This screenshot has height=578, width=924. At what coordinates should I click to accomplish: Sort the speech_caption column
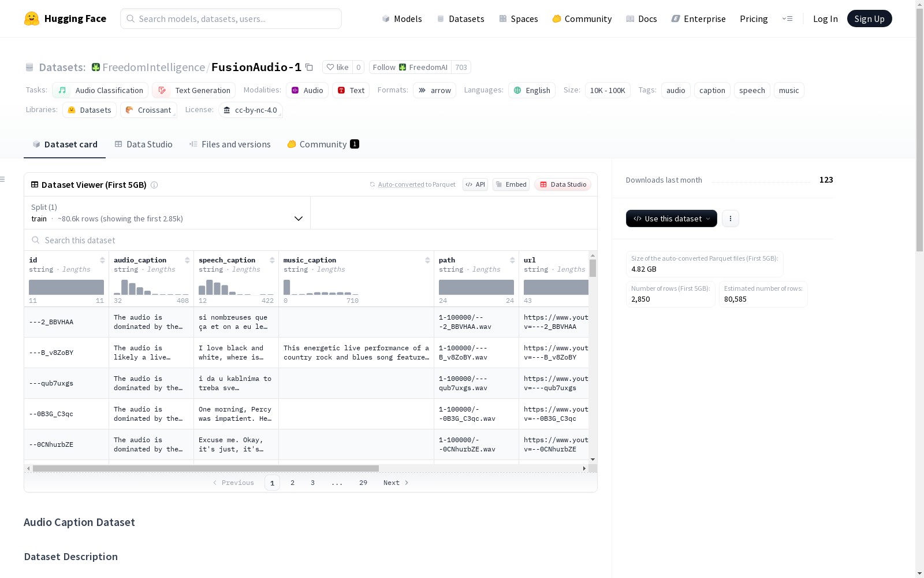coord(272,260)
